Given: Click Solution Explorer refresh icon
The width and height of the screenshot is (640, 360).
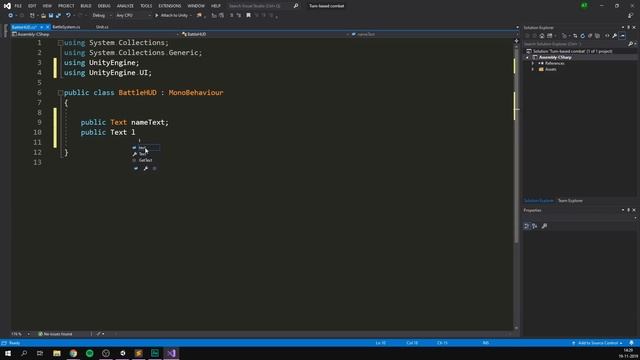Looking at the screenshot, I should (582, 36).
